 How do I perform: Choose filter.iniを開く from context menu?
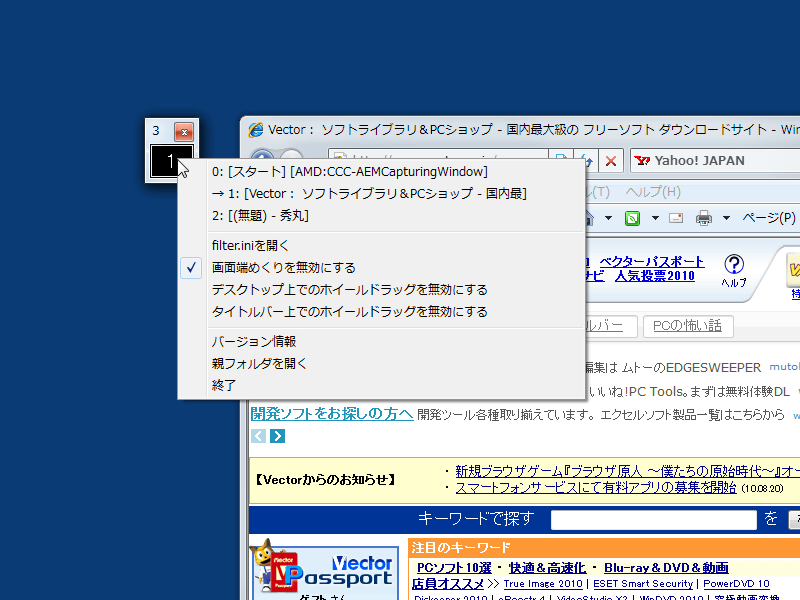[x=381, y=246]
